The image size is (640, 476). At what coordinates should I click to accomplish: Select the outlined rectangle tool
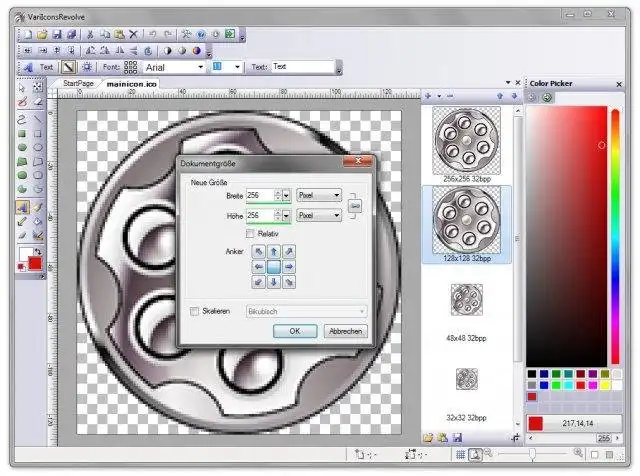[37, 133]
